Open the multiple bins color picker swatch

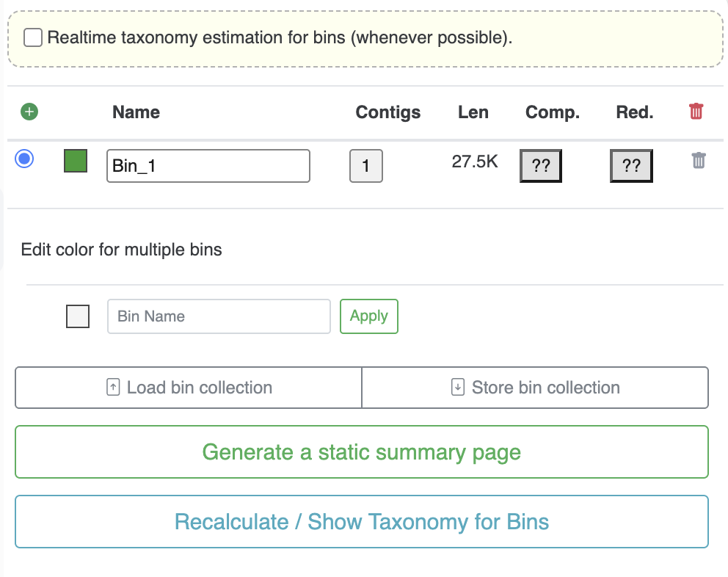point(78,316)
